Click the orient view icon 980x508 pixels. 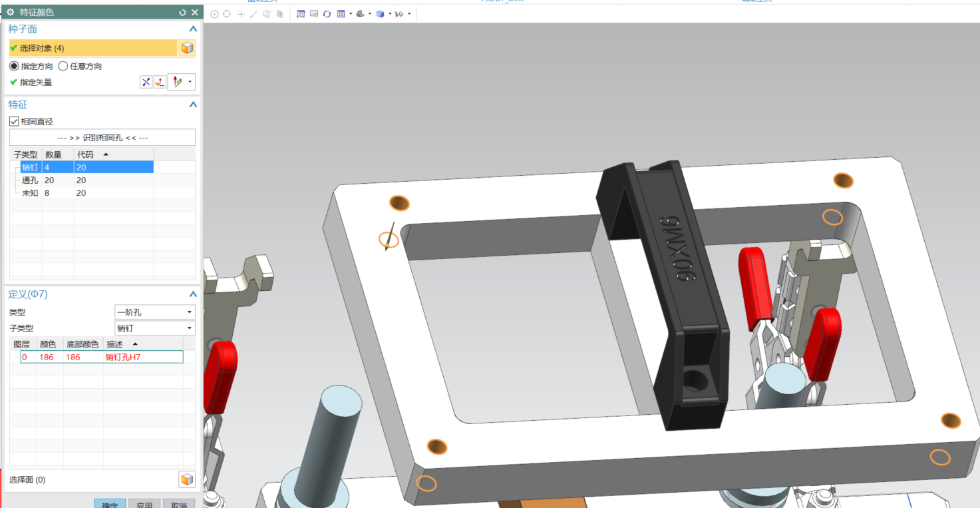[x=341, y=14]
